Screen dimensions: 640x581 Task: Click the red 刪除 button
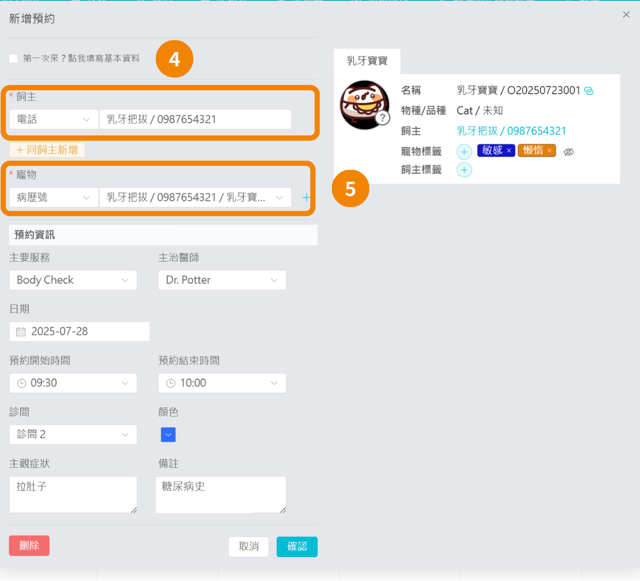point(29,545)
